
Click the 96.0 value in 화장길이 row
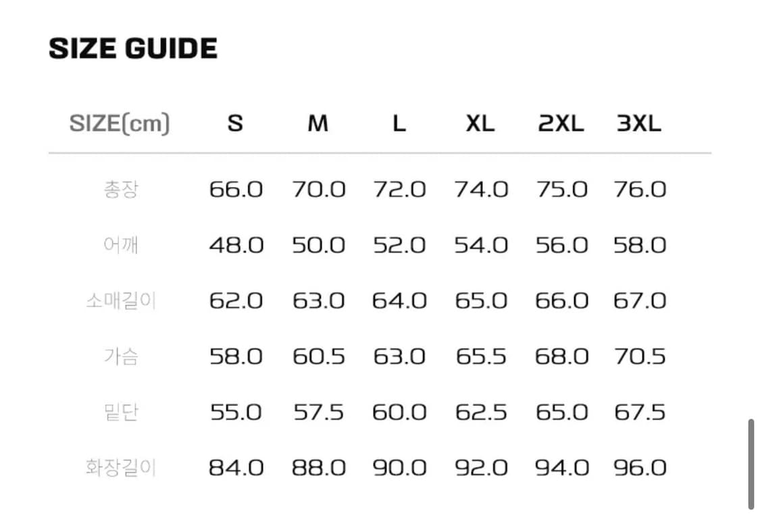(x=640, y=467)
